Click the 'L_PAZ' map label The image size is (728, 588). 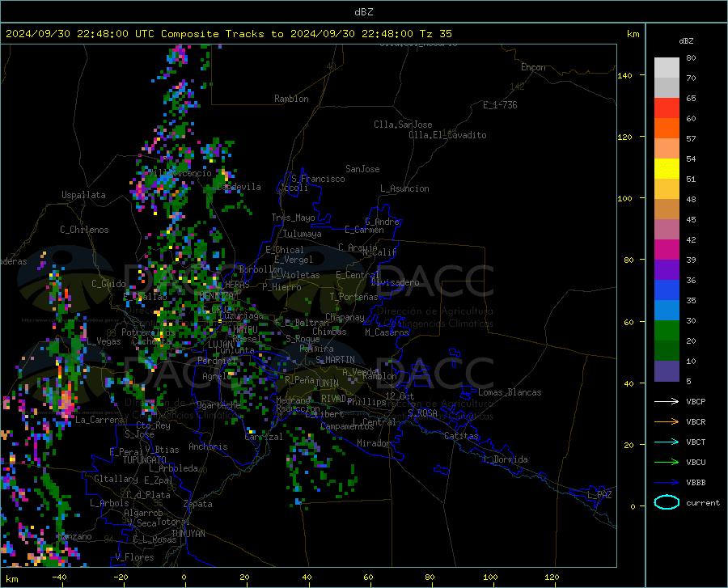pos(599,495)
